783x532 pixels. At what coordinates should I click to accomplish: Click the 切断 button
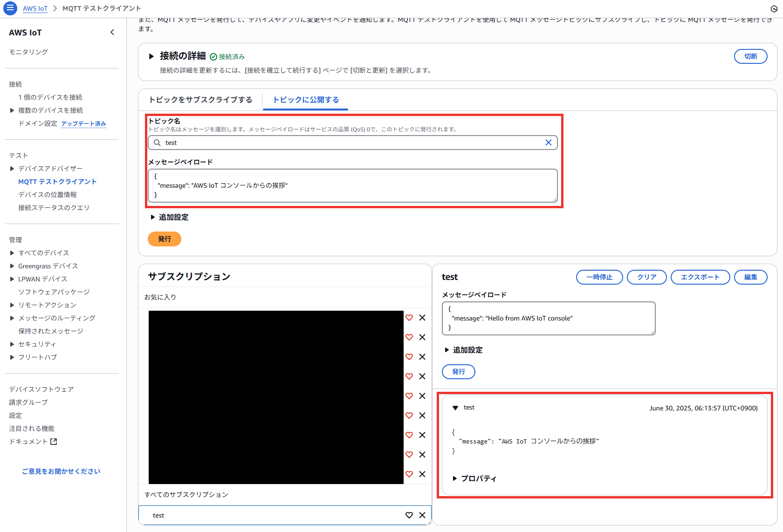click(x=750, y=56)
